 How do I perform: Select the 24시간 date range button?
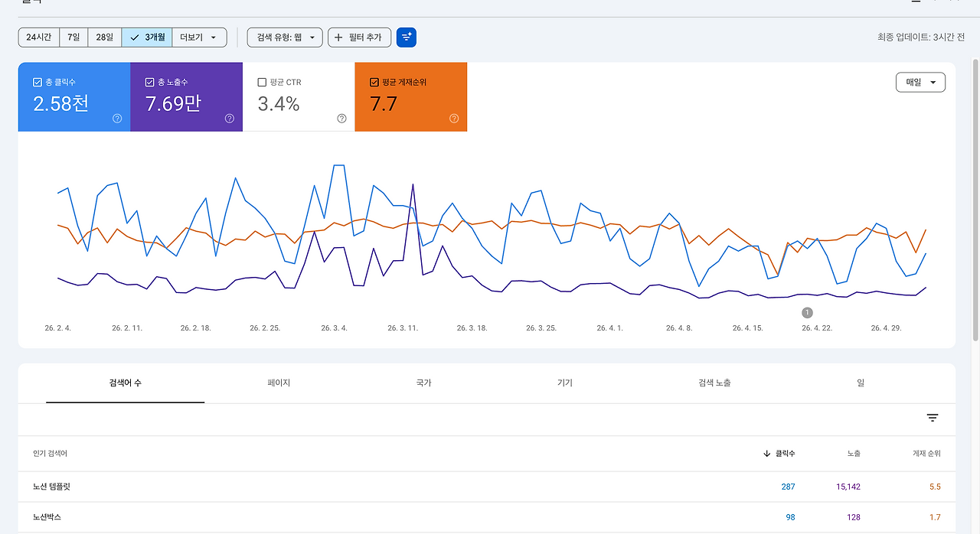tap(38, 37)
